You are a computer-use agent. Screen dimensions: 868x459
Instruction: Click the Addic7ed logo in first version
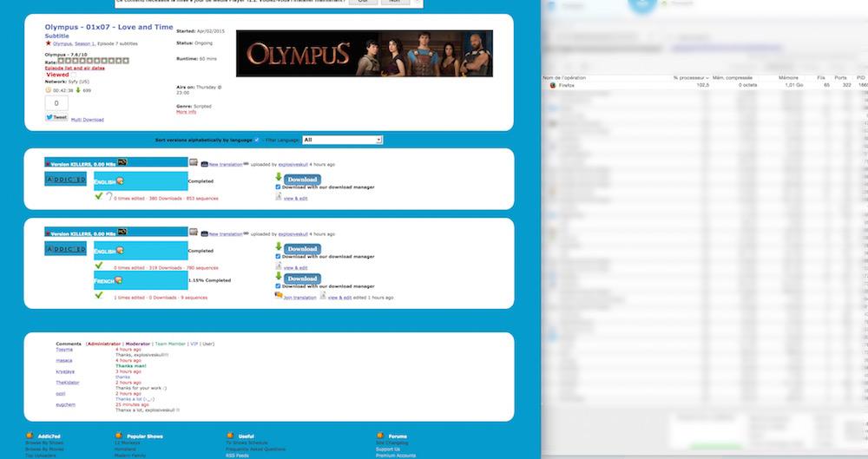[x=66, y=179]
